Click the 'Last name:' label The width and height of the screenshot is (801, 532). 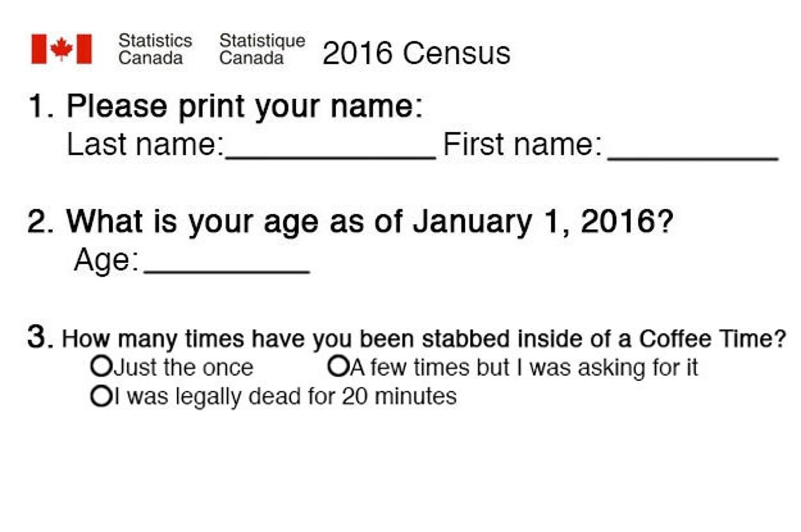[145, 145]
